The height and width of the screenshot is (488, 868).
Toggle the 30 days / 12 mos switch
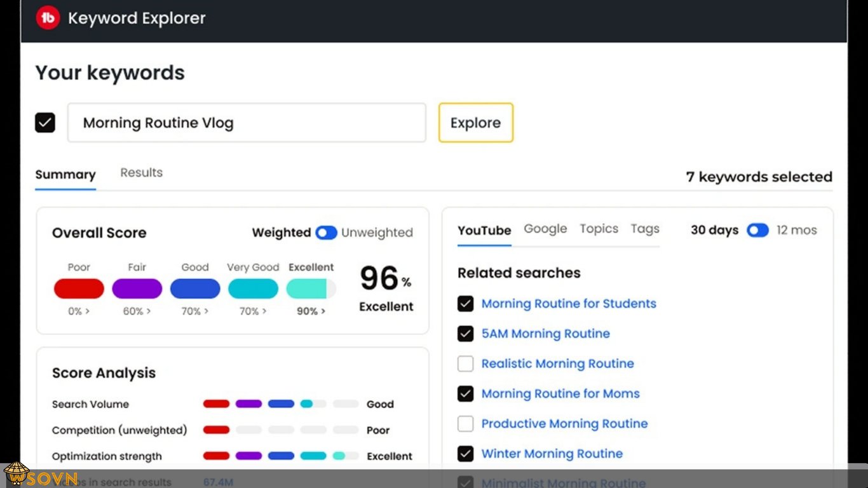757,230
